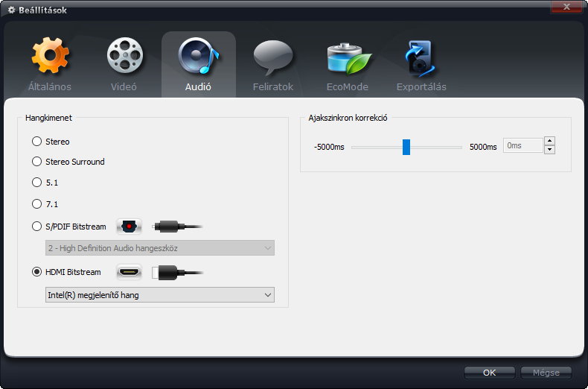Open the Feliratok tab label
This screenshot has width=588, height=389.
coord(273,86)
